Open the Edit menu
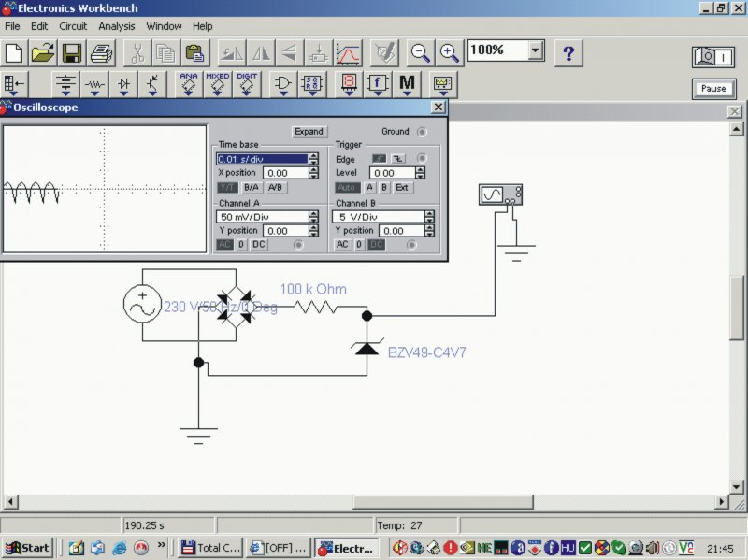The height and width of the screenshot is (560, 748). 39,26
